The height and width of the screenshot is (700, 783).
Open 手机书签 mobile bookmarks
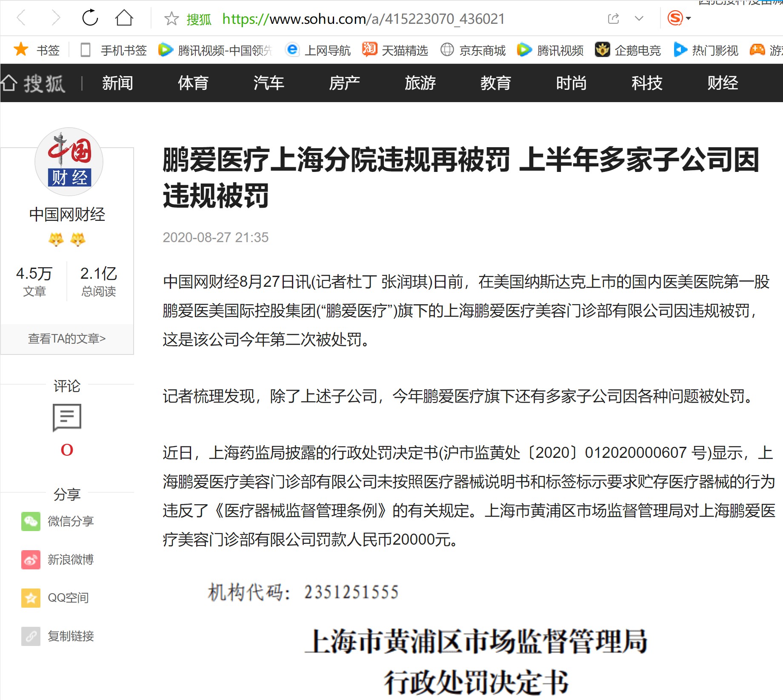pyautogui.click(x=114, y=50)
